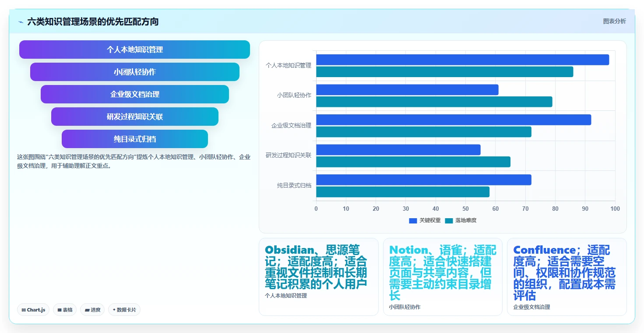The height and width of the screenshot is (333, 644).
Task: Click the 研发过程知识关联 chart axis label
Action: (289, 155)
